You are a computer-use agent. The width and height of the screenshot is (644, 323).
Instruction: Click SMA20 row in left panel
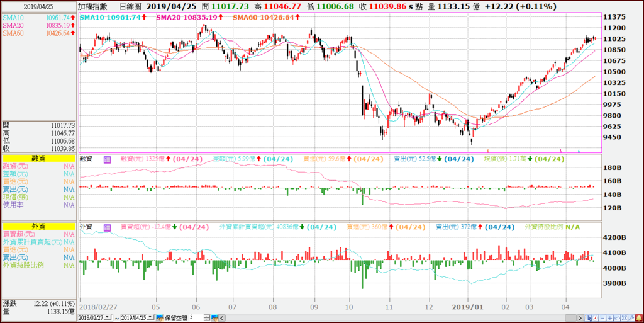tap(38, 25)
